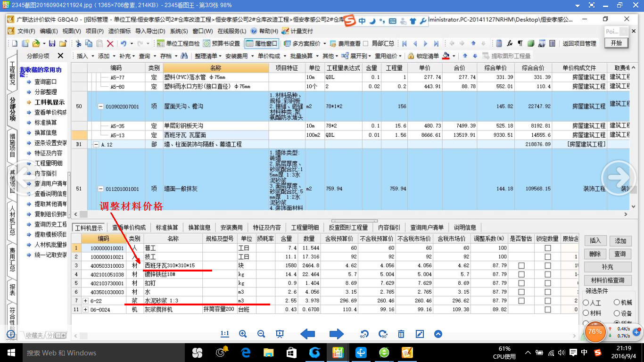The height and width of the screenshot is (362, 644).
Task: Set viewer zoom to 1:1 actual size
Action: (x=225, y=334)
